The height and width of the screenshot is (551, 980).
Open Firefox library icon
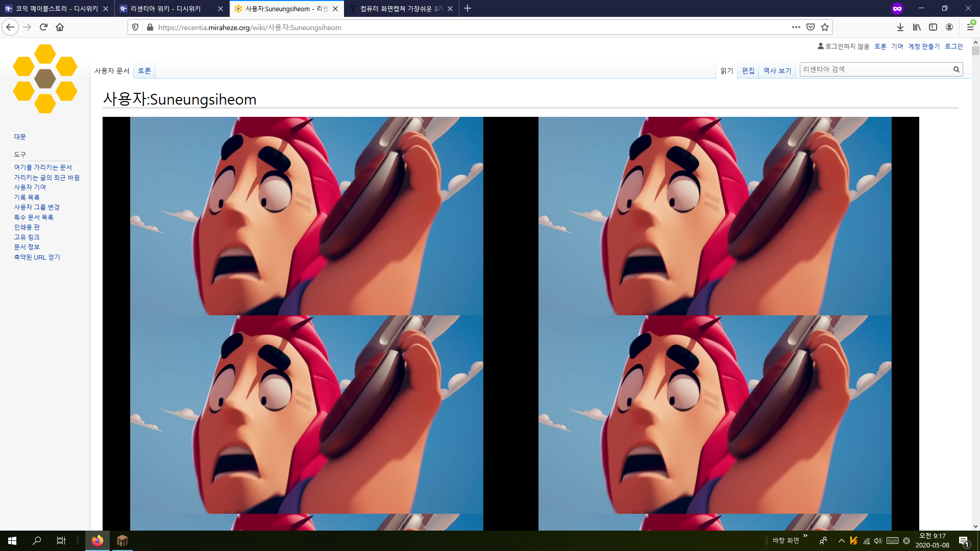point(917,27)
